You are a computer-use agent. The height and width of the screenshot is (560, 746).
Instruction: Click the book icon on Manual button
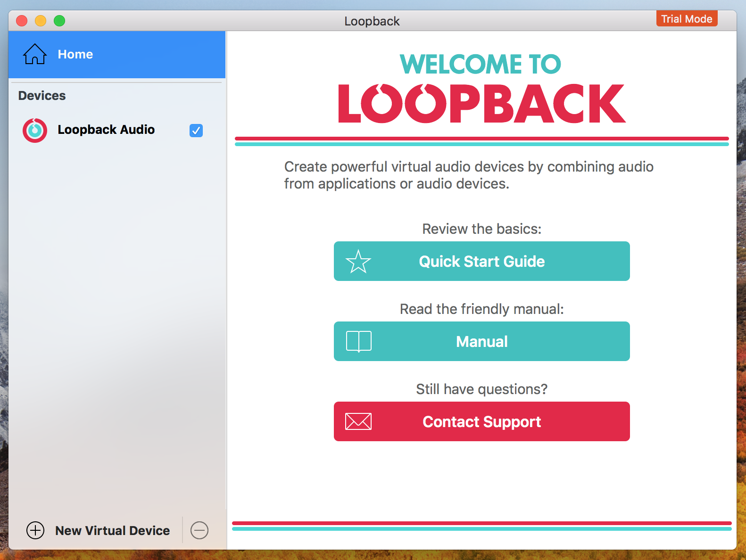pos(359,341)
